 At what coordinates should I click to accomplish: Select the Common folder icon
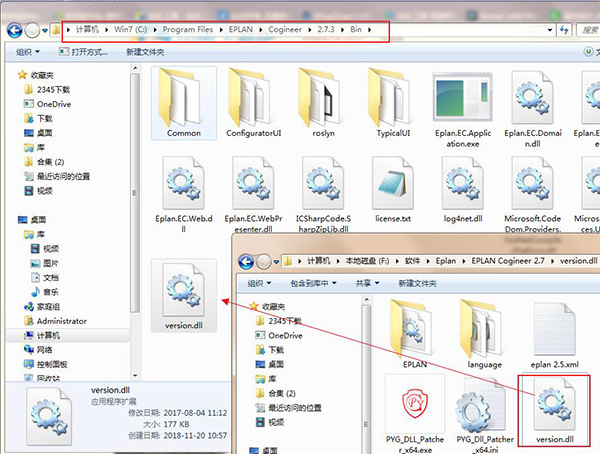coord(184,102)
